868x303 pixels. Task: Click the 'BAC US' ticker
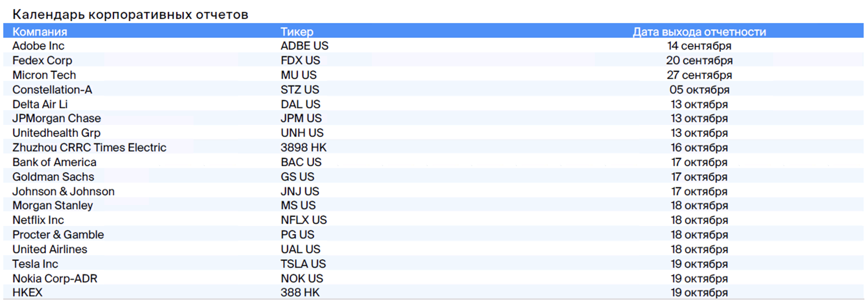coord(301,162)
